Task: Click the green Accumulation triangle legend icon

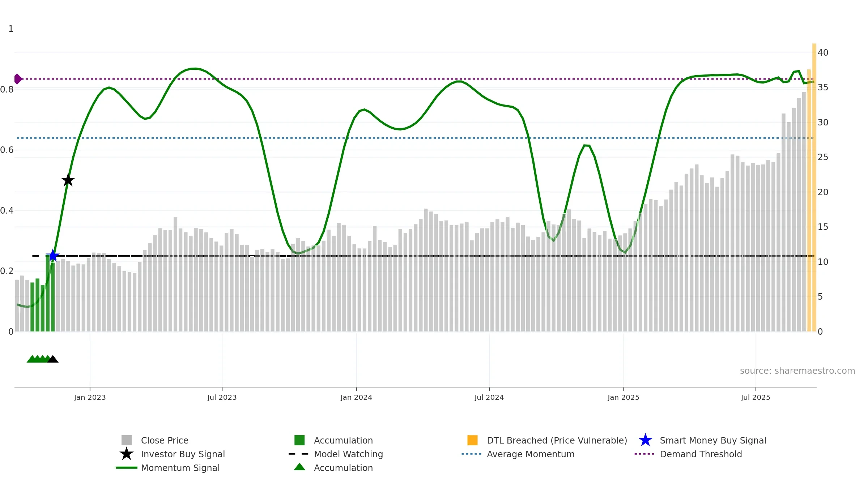Action: click(x=299, y=467)
